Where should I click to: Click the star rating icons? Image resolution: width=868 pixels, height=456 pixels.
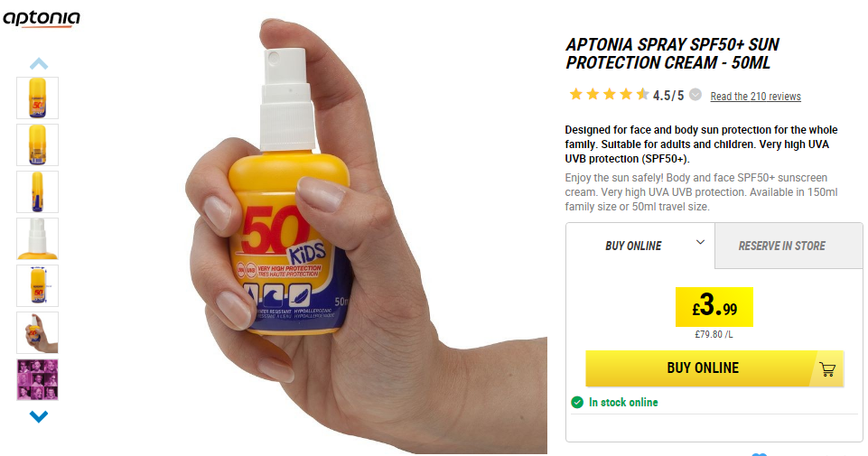pos(609,95)
